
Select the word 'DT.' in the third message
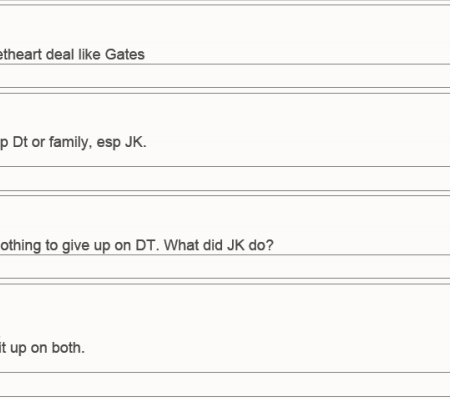pyautogui.click(x=147, y=245)
